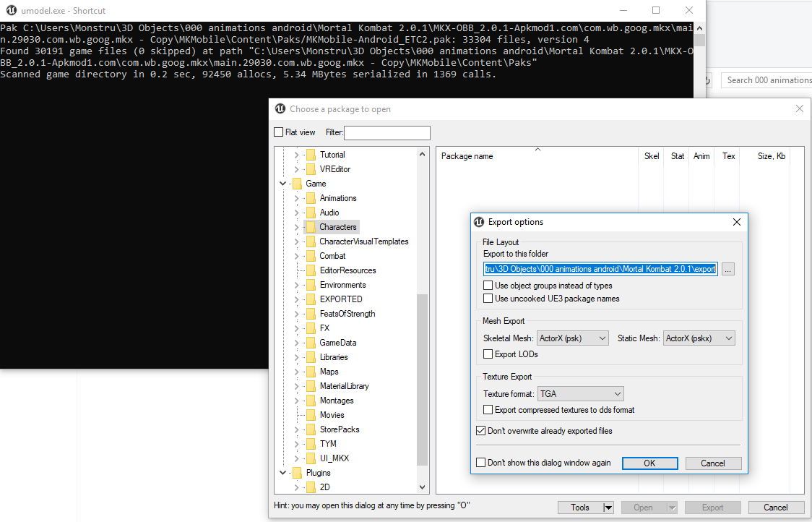Click the Tools button
The width and height of the screenshot is (812, 522).
coord(580,508)
